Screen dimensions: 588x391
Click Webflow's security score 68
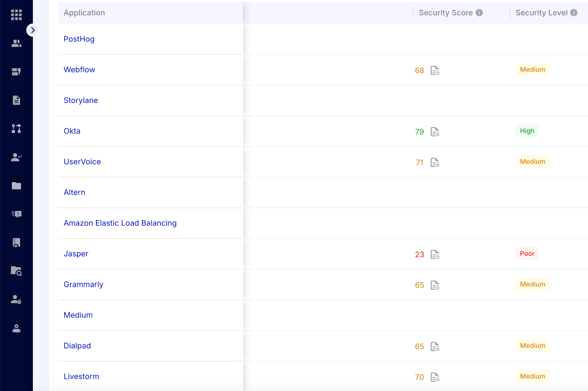click(x=420, y=70)
